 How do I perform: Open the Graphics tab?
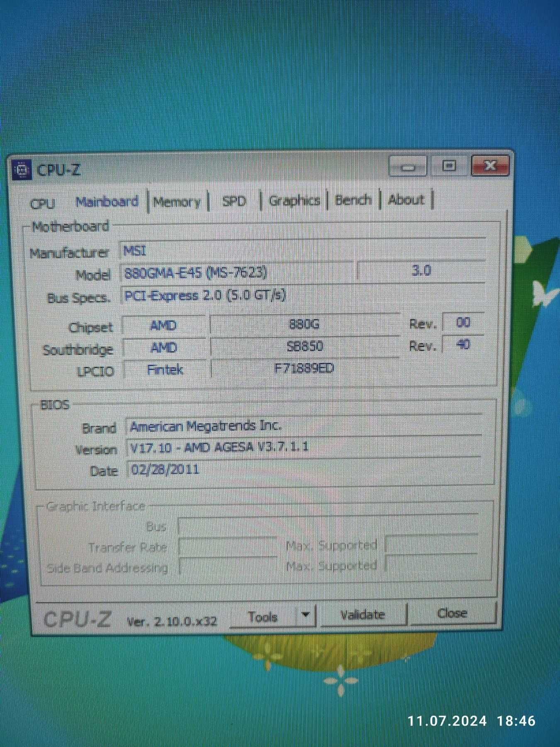pyautogui.click(x=294, y=200)
